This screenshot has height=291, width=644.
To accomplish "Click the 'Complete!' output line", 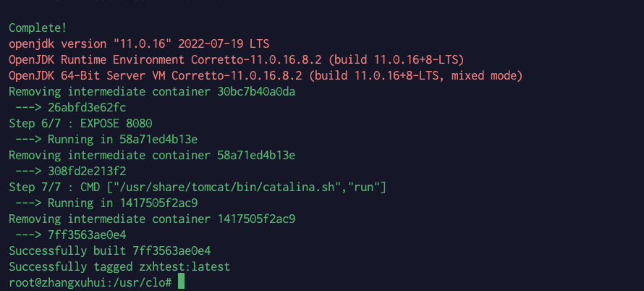I will (x=38, y=28).
